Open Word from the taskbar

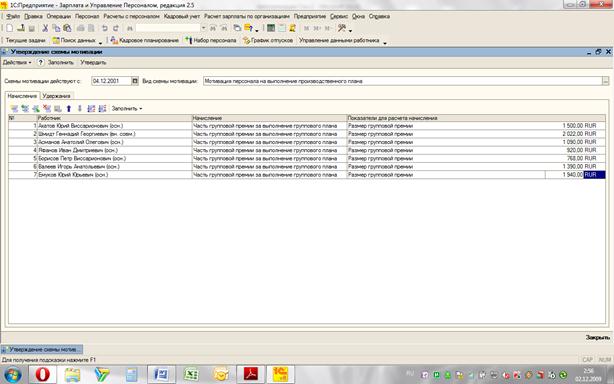[161, 375]
